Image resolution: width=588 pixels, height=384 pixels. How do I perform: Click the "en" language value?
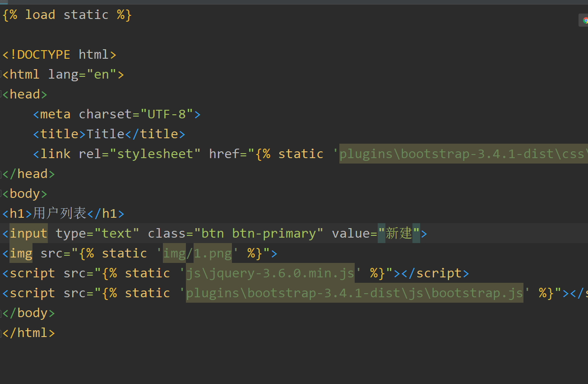[x=102, y=75]
